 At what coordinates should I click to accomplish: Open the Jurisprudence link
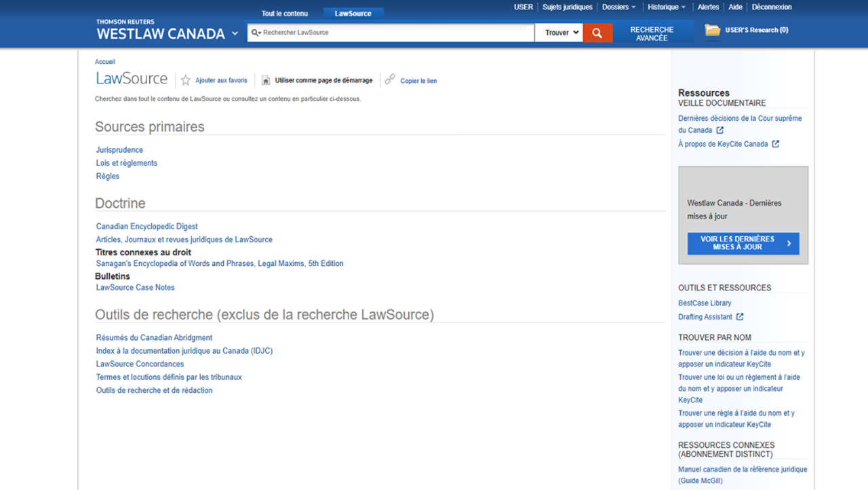pos(119,149)
